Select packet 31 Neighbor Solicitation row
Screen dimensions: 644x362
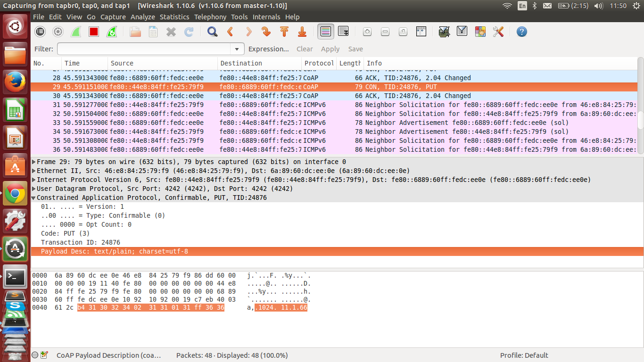point(334,105)
